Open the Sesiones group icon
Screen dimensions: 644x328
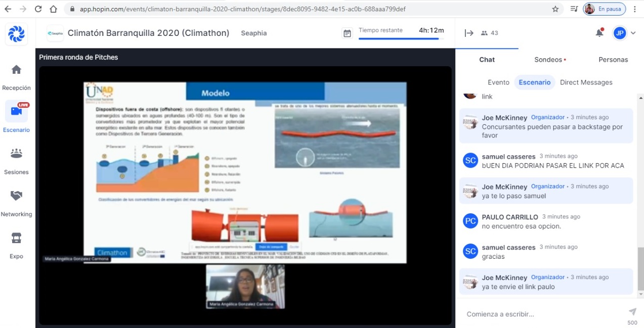(16, 153)
